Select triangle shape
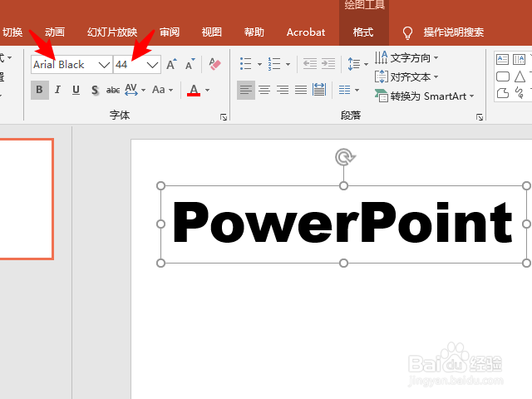Viewport: 532px width, 399px height. 520,76
